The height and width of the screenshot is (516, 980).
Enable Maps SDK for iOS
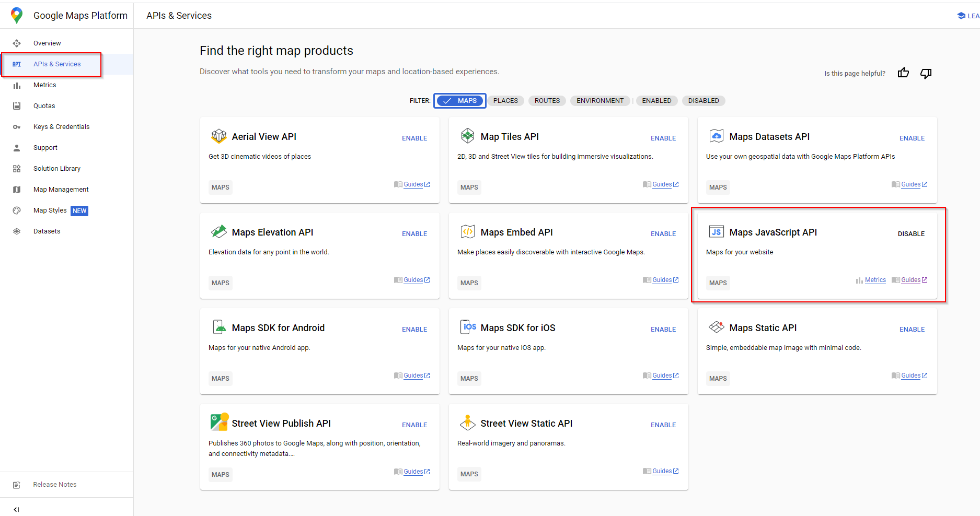click(663, 330)
